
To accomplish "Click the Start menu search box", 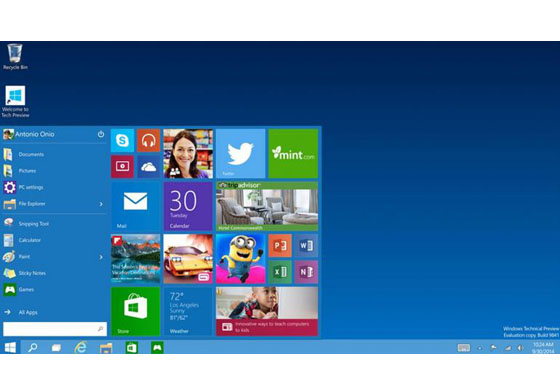I will coord(55,329).
